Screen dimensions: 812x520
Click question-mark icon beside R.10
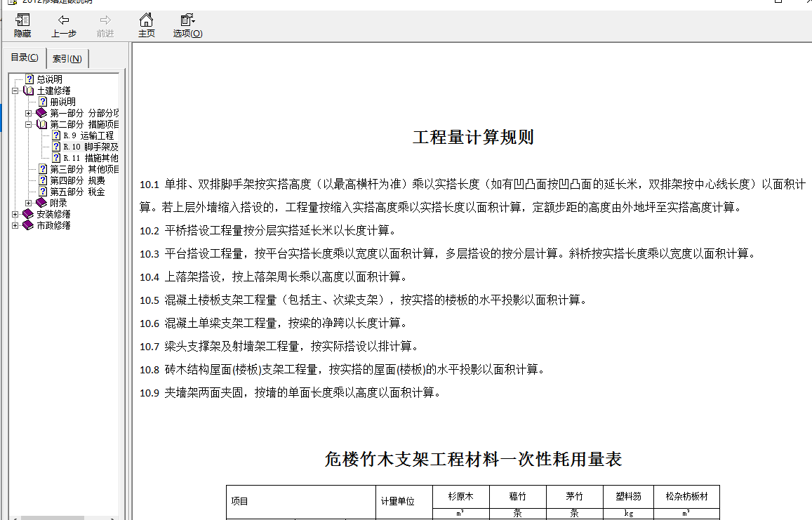56,147
